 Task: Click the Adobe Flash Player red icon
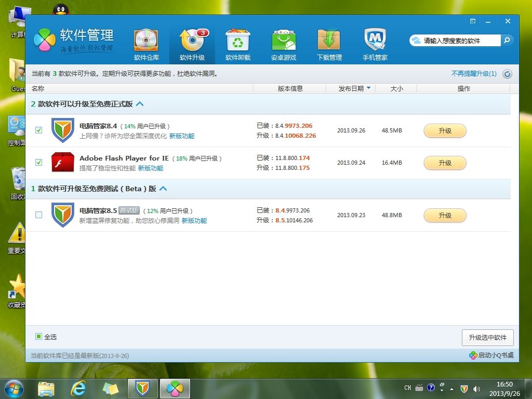[x=63, y=162]
